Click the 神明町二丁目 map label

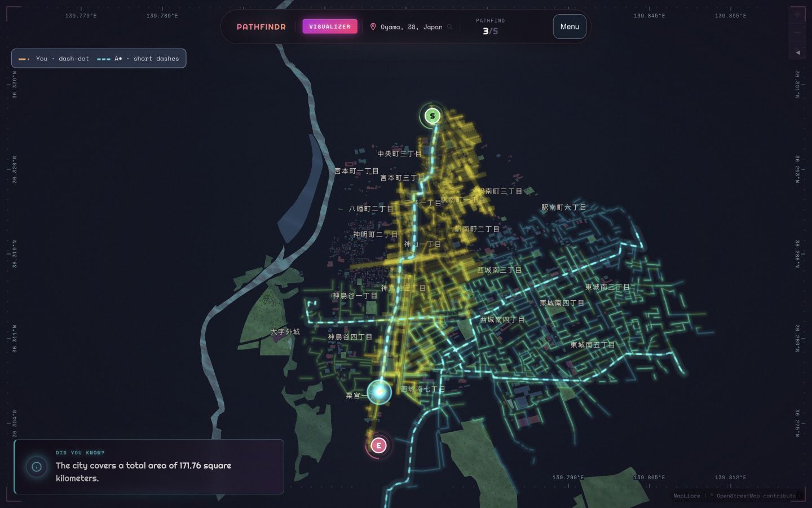click(376, 234)
